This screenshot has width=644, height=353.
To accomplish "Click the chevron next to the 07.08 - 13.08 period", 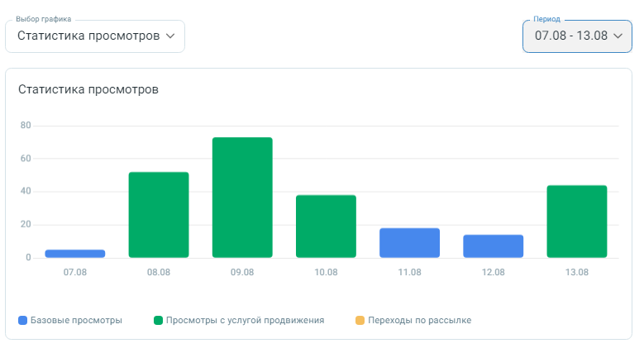I will pos(618,36).
